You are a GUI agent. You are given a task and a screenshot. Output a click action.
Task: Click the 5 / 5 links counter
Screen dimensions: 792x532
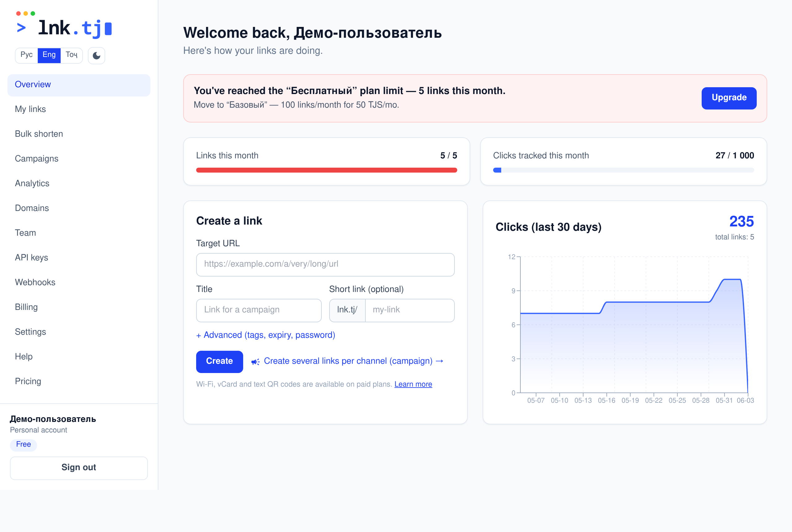click(x=449, y=156)
